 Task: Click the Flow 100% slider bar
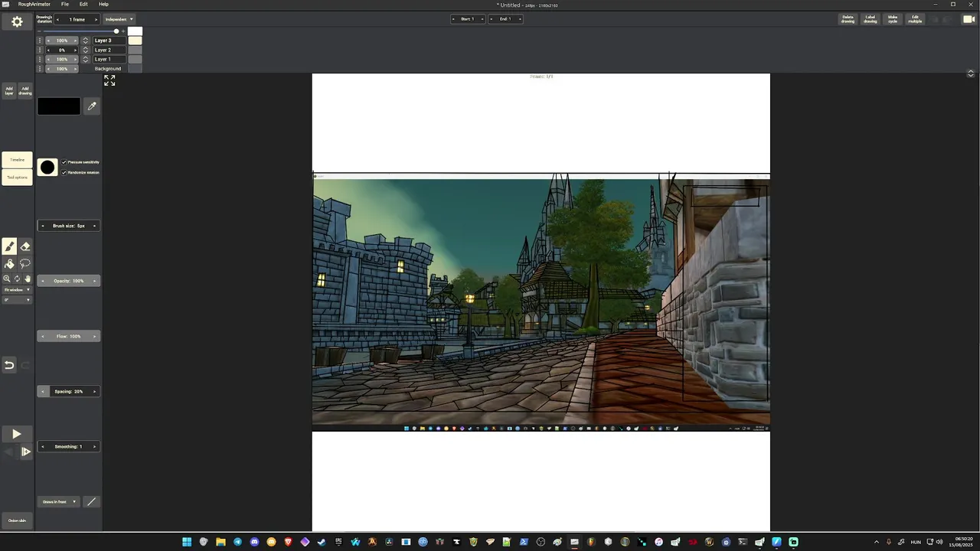coord(69,336)
